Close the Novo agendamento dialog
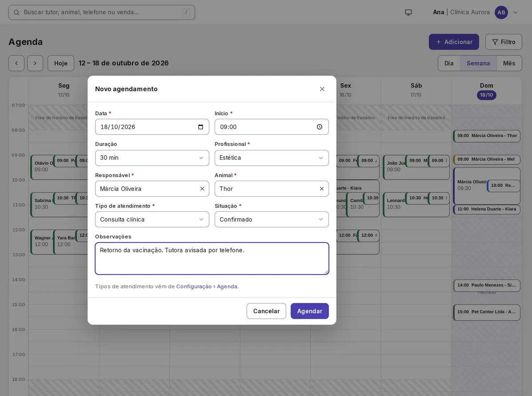 (322, 89)
